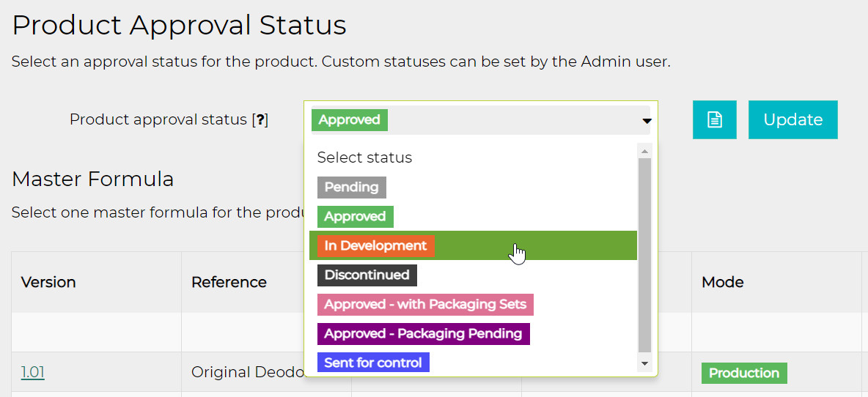Screen dimensions: 868x397
Task: Click the Mode column header
Action: click(x=723, y=282)
